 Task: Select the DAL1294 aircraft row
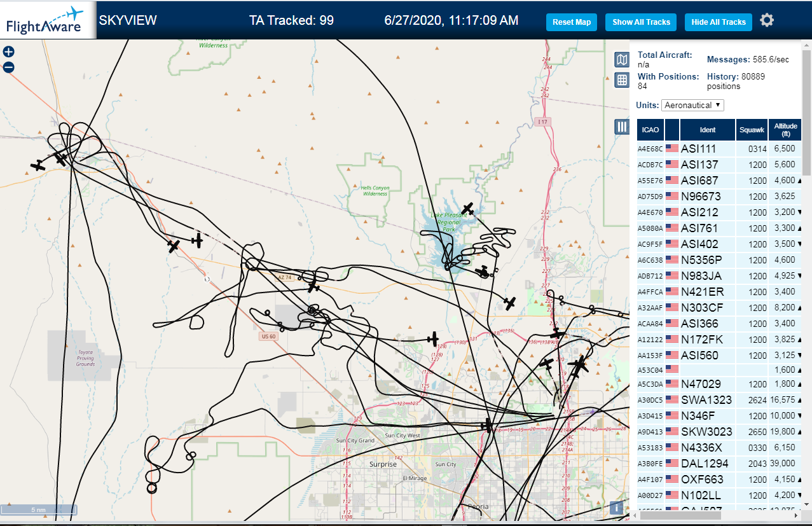click(720, 464)
